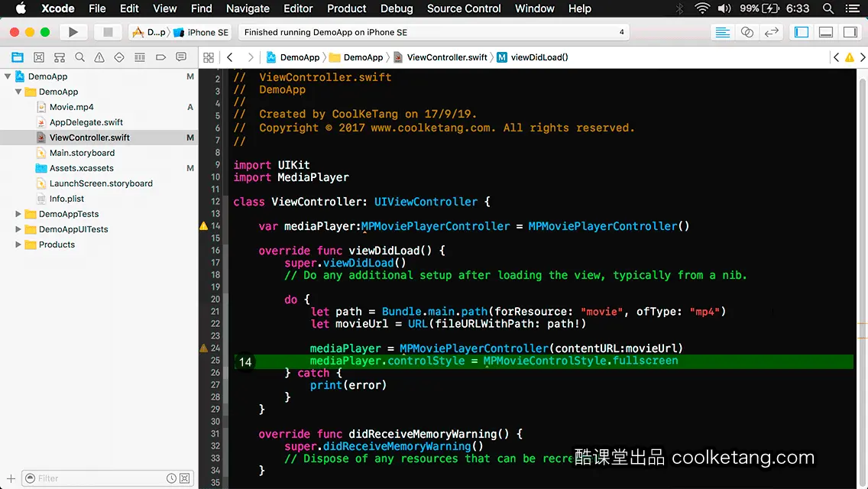Viewport: 868px width, 489px height.
Task: Open the Breakpoint navigator
Action: (x=160, y=57)
